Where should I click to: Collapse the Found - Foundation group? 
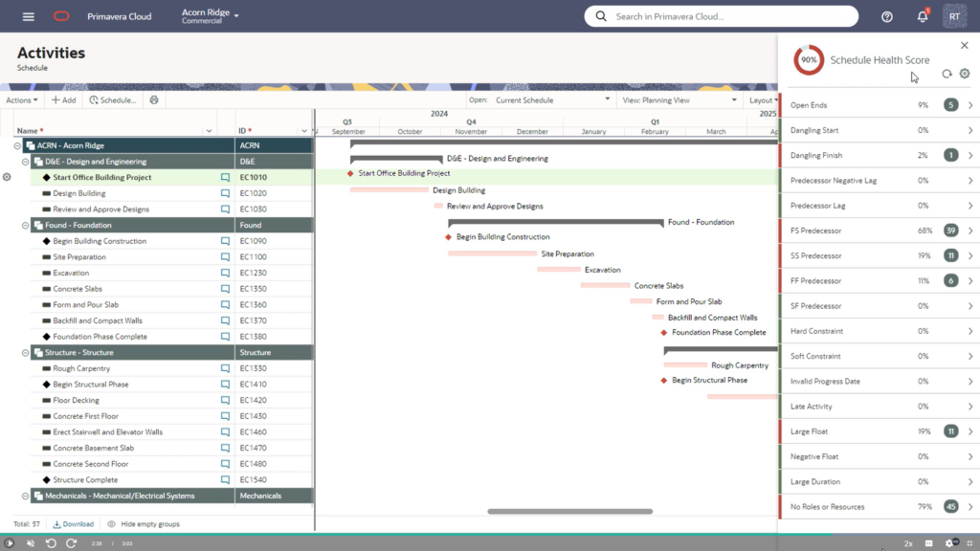[x=26, y=225]
